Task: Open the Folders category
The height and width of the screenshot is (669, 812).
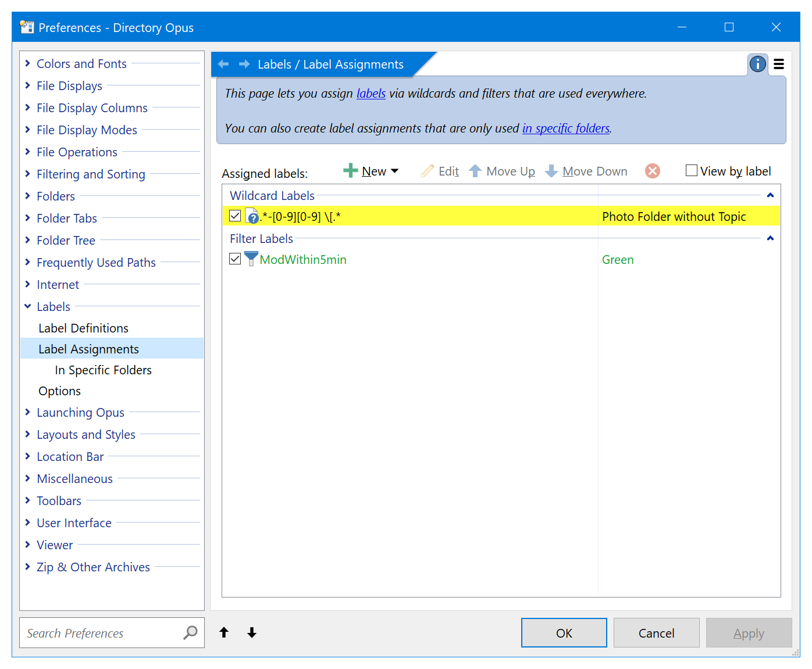Action: (56, 196)
